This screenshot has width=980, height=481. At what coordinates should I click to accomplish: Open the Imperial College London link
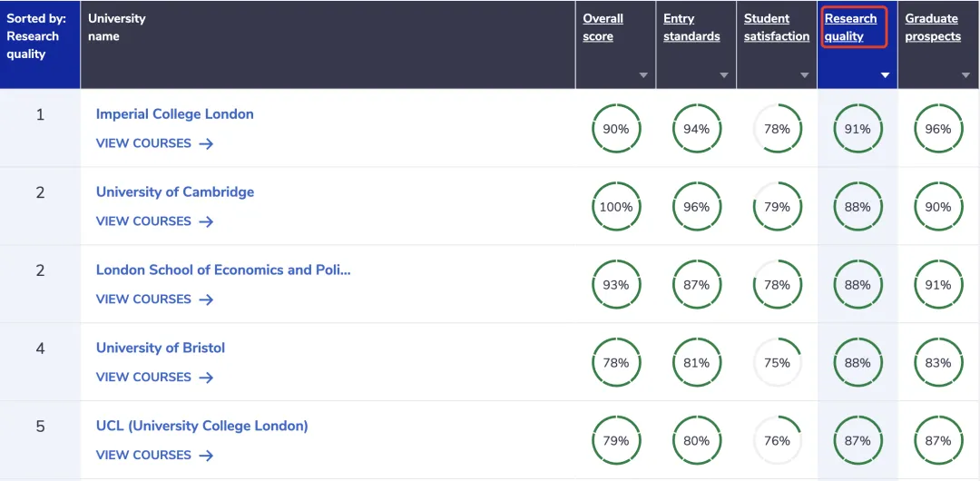point(175,114)
